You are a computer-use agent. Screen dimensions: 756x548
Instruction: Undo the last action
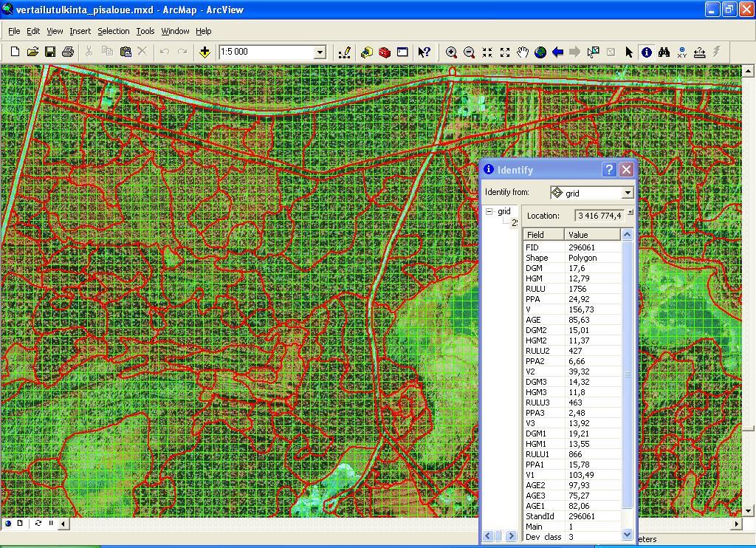tap(165, 52)
